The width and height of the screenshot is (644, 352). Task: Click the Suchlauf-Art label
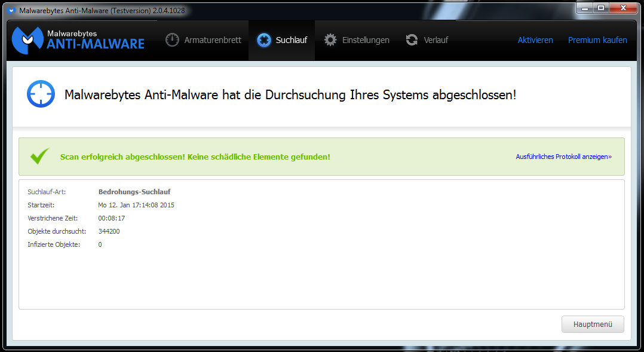click(x=47, y=192)
